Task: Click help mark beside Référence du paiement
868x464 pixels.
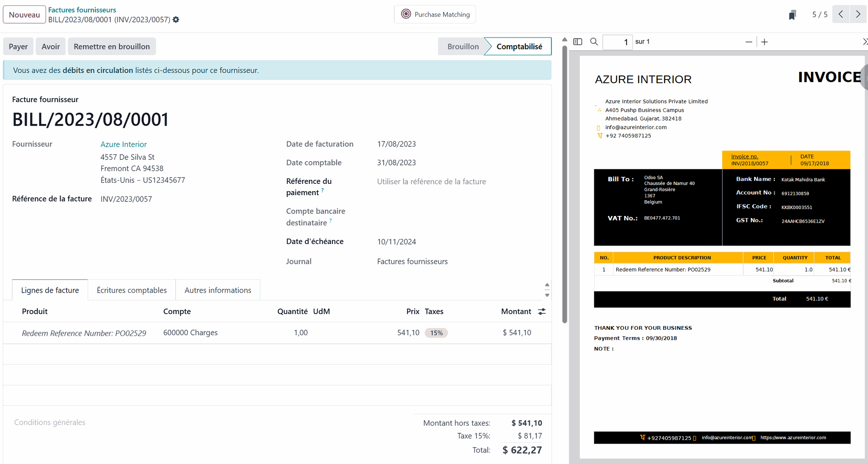Action: click(322, 190)
